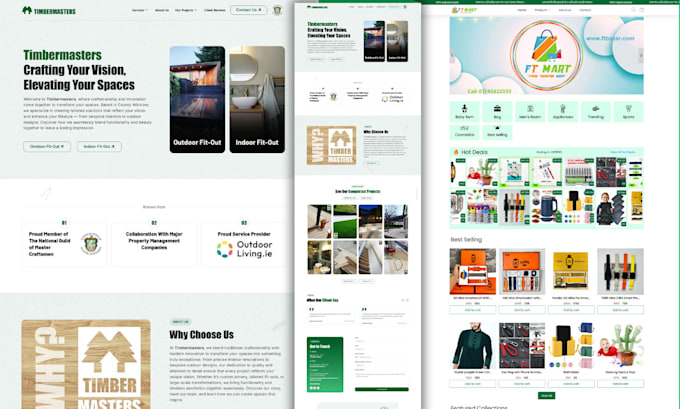Add the yellow box smartwatch to cart
Viewport: 680px width, 409px height.
pyautogui.click(x=571, y=310)
